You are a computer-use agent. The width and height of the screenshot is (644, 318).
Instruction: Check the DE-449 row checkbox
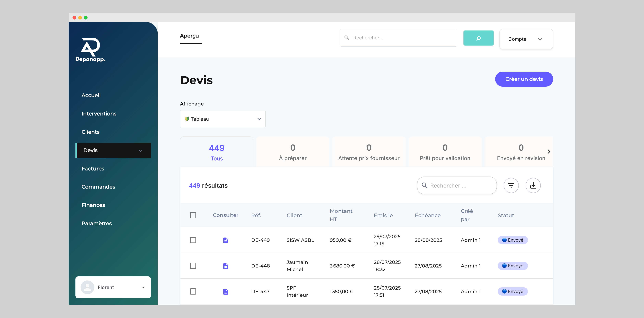tap(193, 240)
